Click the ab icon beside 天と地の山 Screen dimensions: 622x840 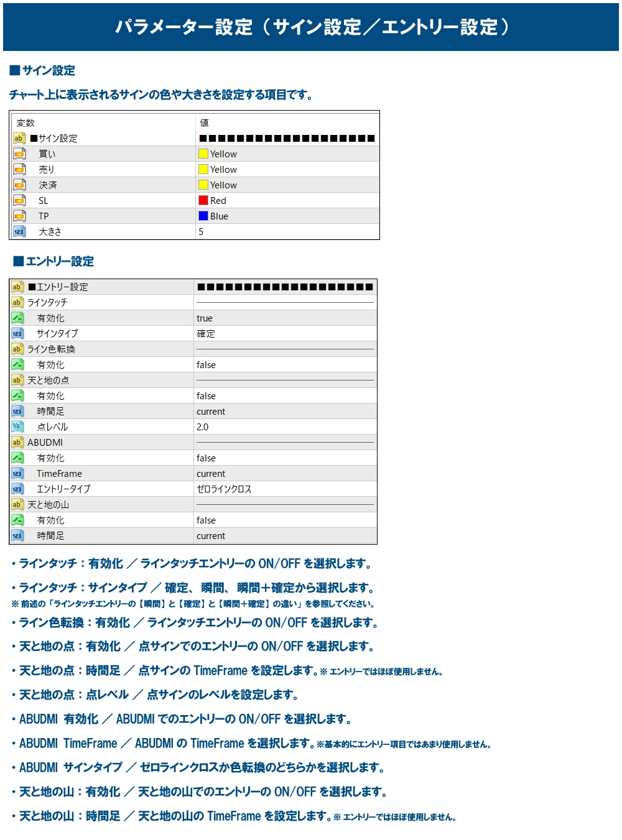click(17, 504)
